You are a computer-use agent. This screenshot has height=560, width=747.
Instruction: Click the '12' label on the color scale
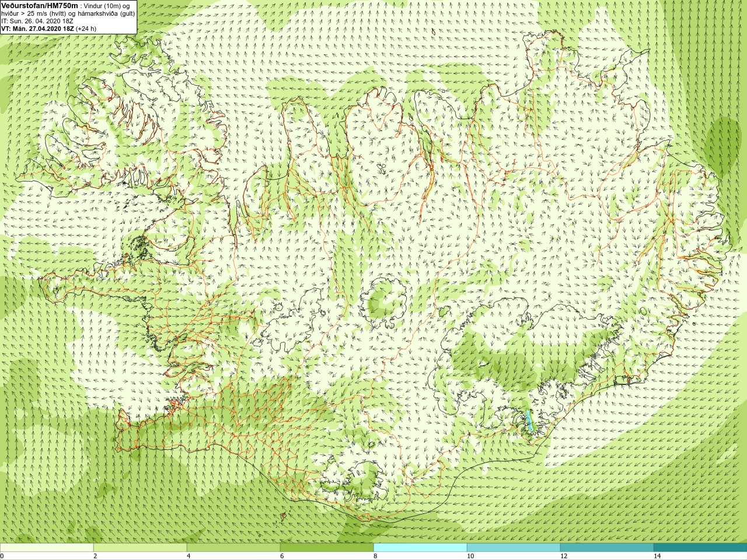click(x=564, y=556)
